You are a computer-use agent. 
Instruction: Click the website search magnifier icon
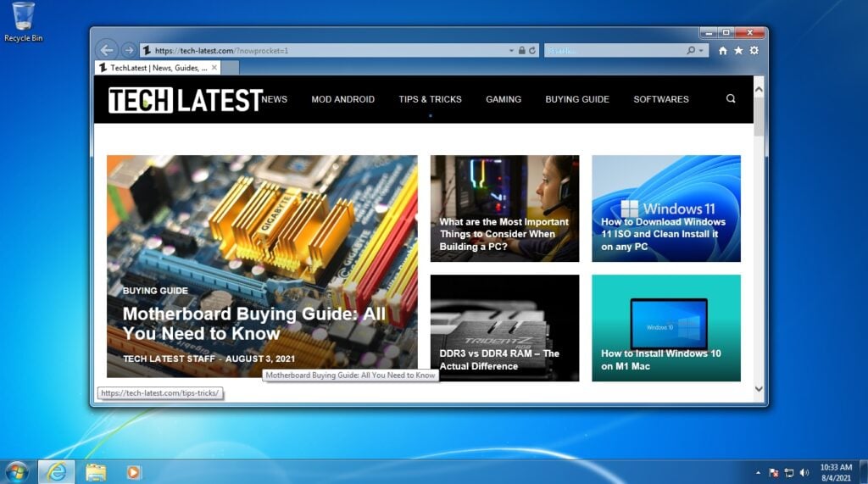click(x=731, y=98)
